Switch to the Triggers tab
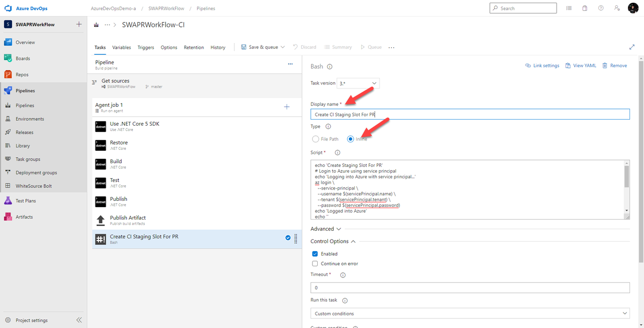 145,47
